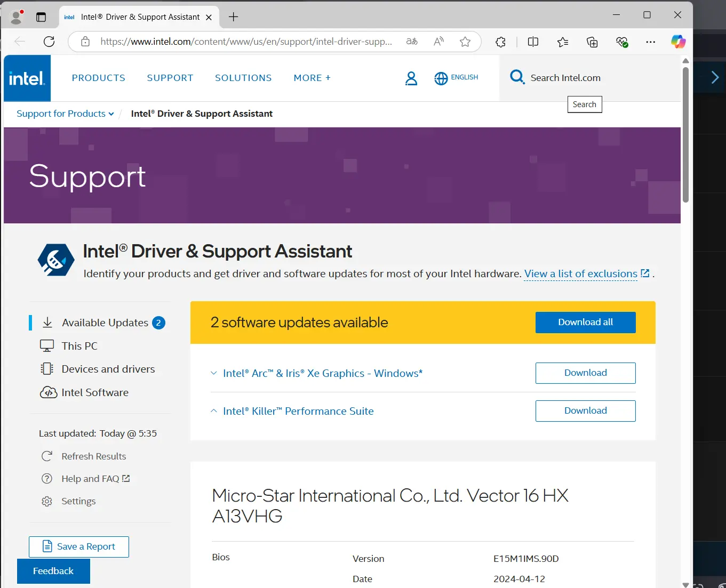Viewport: 726px width, 588px height.
Task: Open the Favorites list icon
Action: pos(563,42)
